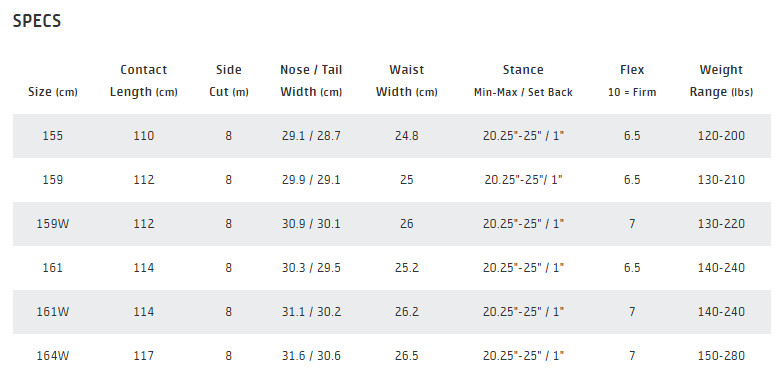Click the 130-220 weight range cell
The height and width of the screenshot is (379, 784).
[x=721, y=224]
